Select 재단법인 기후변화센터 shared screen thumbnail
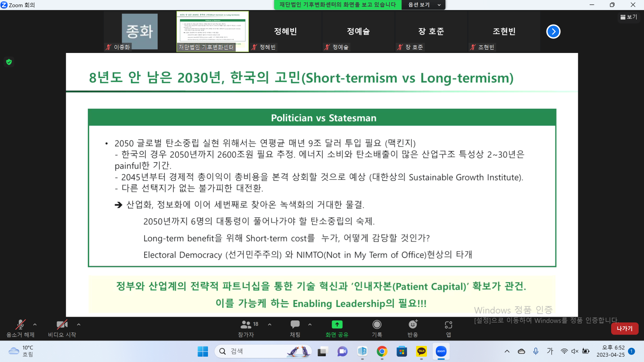Viewport: 644px width, 362px height. (x=213, y=32)
